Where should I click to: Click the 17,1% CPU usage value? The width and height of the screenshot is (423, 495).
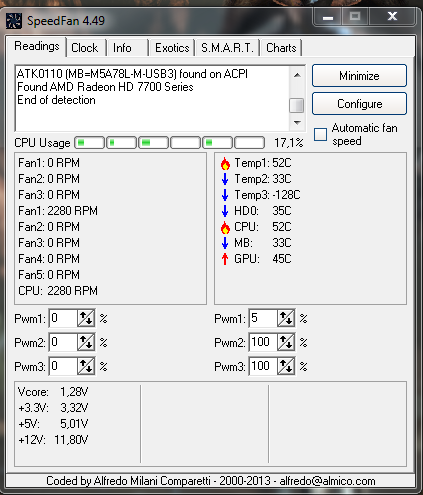(x=289, y=143)
